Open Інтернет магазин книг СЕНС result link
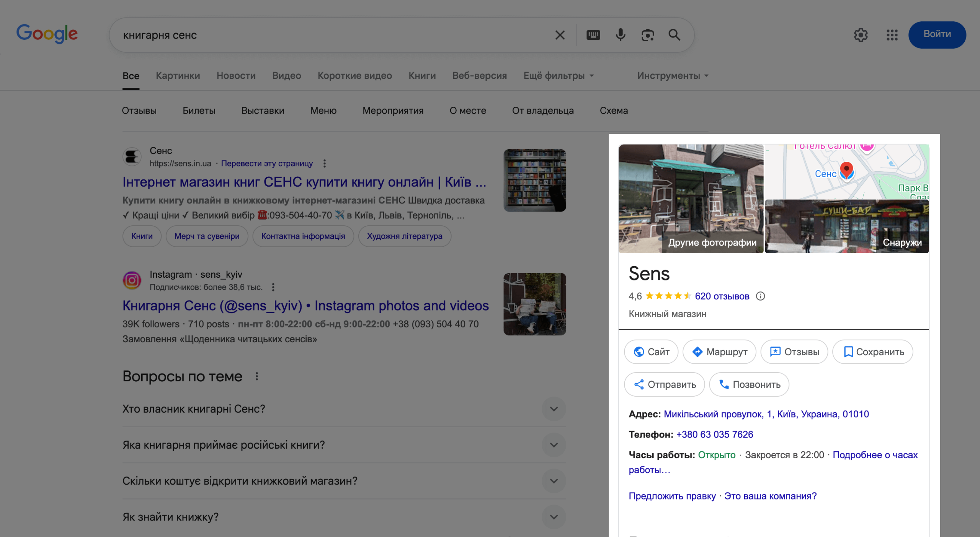This screenshot has height=537, width=980. [x=304, y=182]
